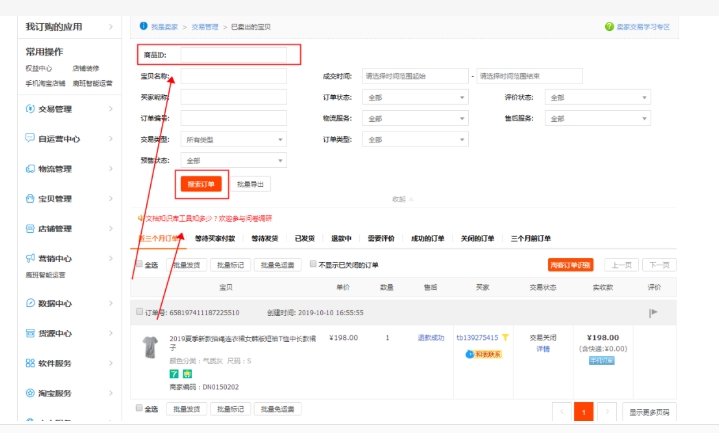The width and height of the screenshot is (719, 433).
Task: Open 退款成功 after-sales link
Action: [x=431, y=338]
